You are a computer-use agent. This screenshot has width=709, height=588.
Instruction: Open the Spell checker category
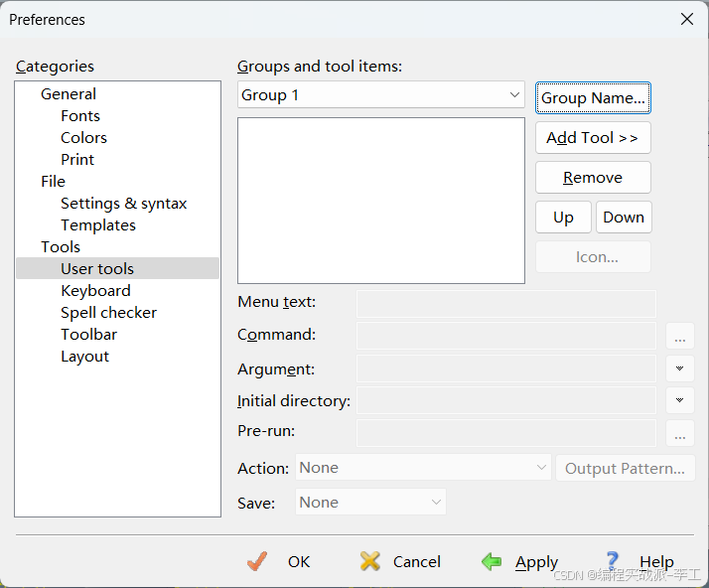[x=109, y=313]
